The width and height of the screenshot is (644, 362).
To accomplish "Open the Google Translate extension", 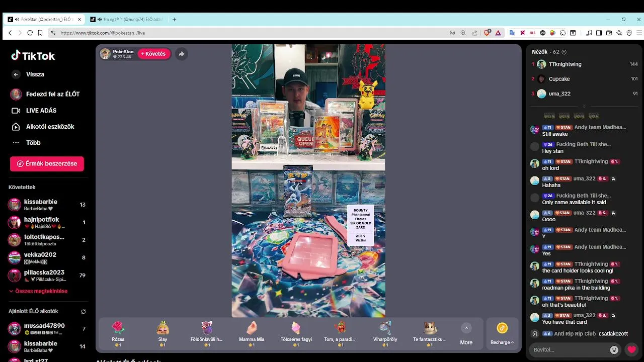I will pos(512,33).
